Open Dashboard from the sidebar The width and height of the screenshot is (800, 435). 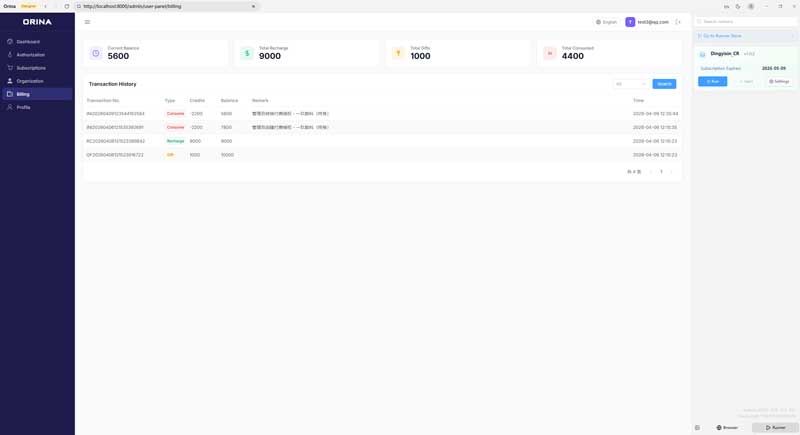[x=28, y=42]
